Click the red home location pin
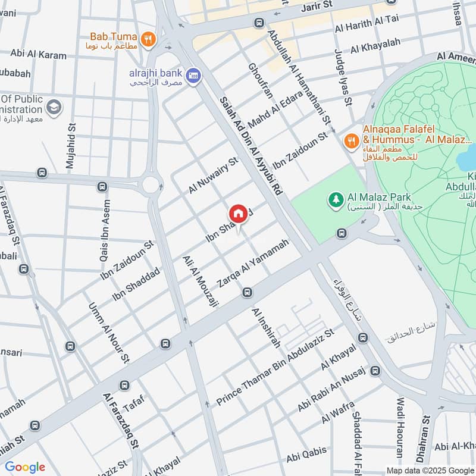This screenshot has width=476, height=476. coord(239,215)
